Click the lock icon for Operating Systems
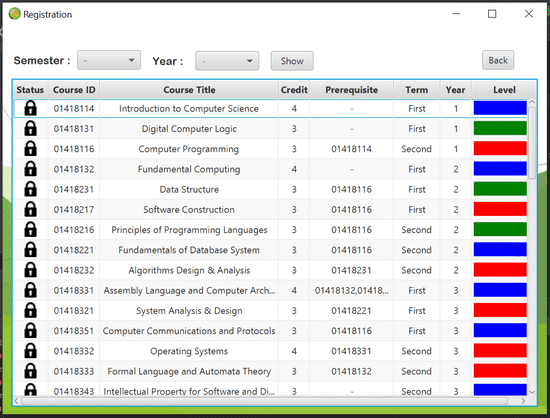Viewport: 550px width, 418px height. (x=31, y=351)
